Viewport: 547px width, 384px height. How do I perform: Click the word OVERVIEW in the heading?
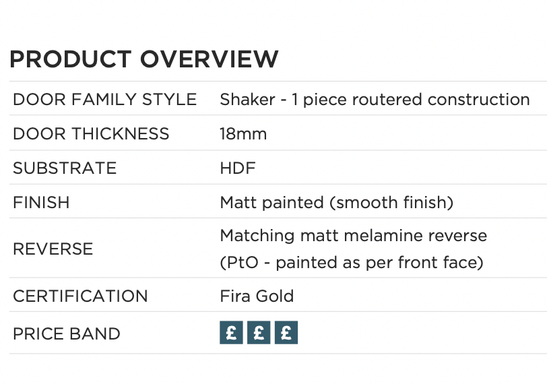click(x=209, y=59)
